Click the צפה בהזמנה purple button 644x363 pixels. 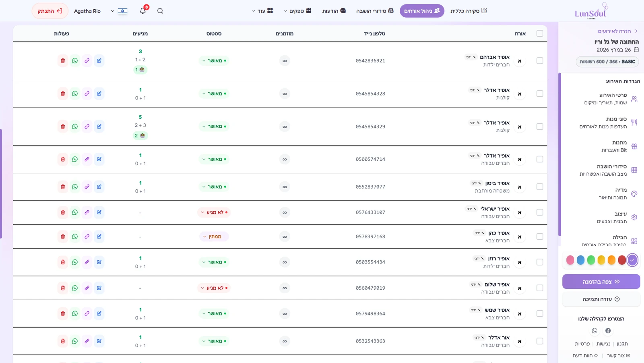pyautogui.click(x=601, y=282)
